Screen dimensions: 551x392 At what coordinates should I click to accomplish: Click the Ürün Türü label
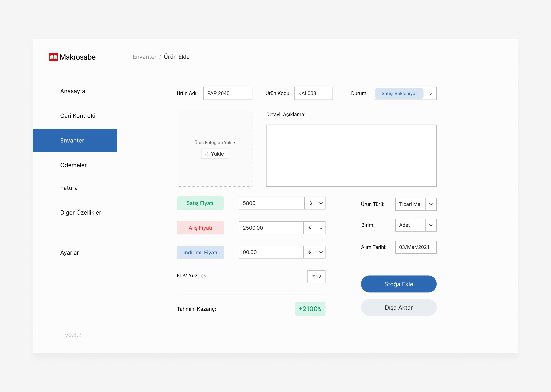point(372,204)
